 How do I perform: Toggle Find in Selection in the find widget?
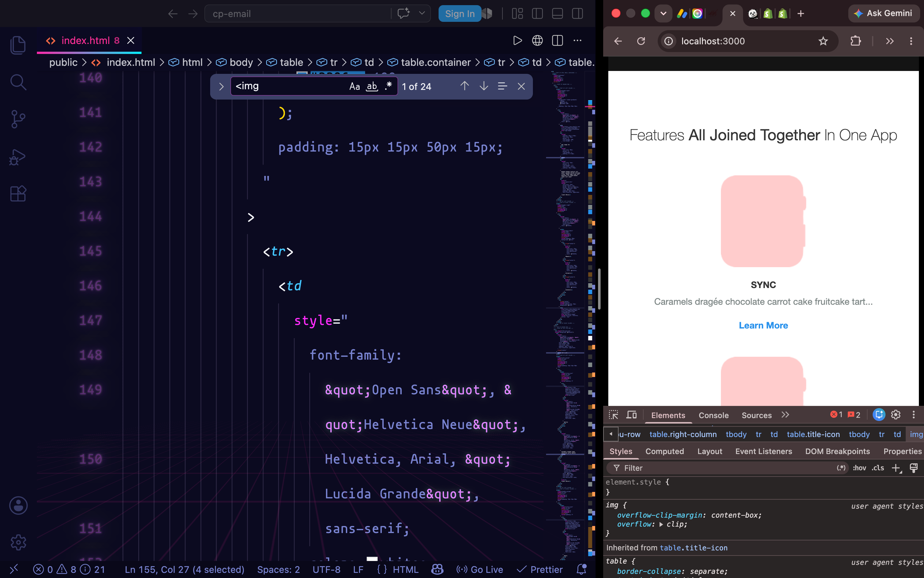point(502,86)
